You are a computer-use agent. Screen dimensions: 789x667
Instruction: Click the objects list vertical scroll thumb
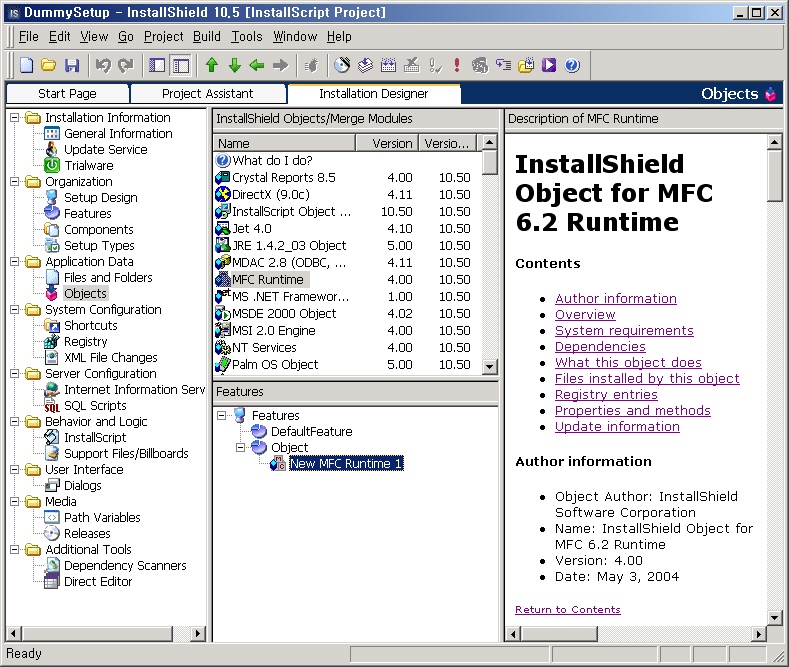point(489,162)
